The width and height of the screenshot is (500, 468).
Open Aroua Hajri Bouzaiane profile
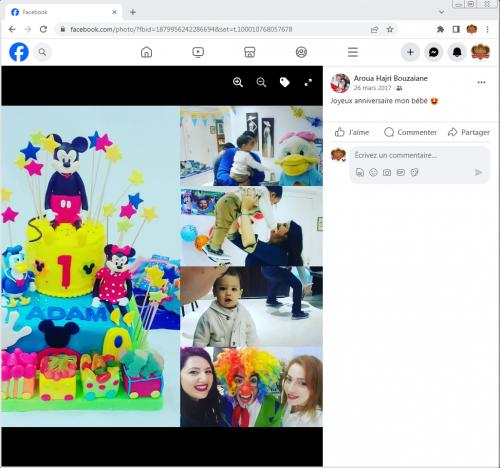391,78
